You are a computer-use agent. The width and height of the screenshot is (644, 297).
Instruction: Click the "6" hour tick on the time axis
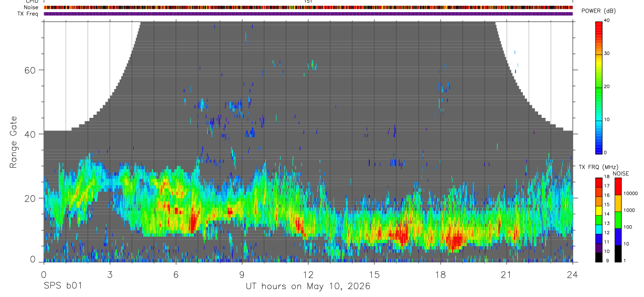(x=176, y=274)
